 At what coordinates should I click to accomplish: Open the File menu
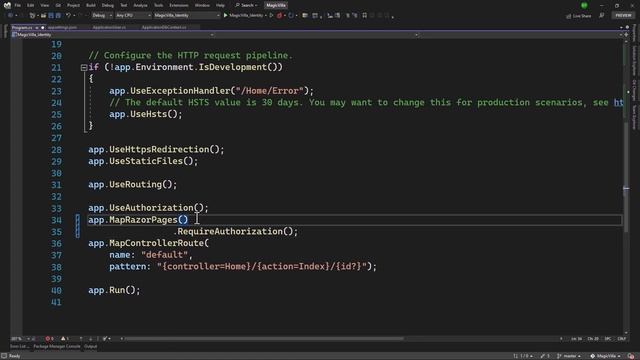(18, 5)
